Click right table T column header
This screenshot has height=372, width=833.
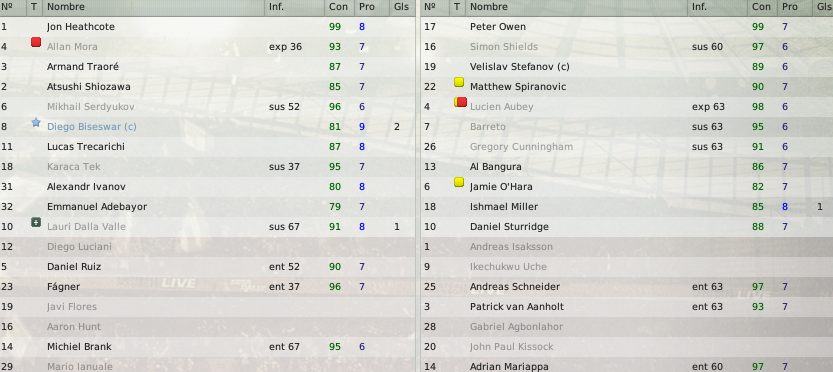[x=457, y=7]
